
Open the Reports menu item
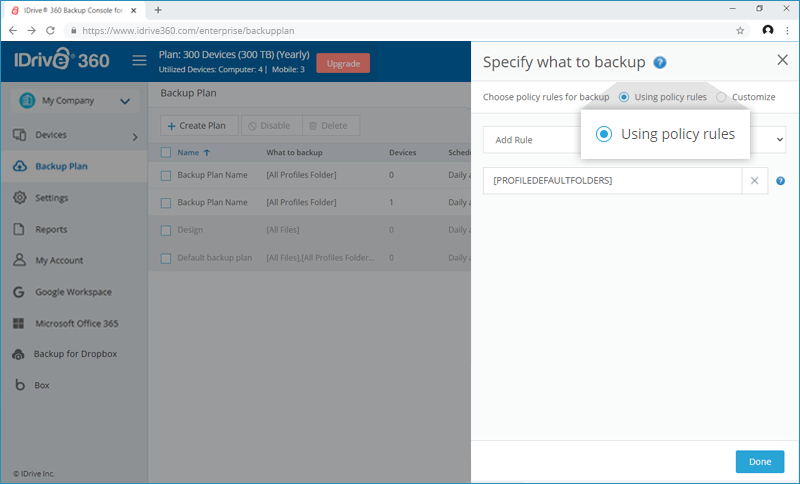[x=51, y=230]
